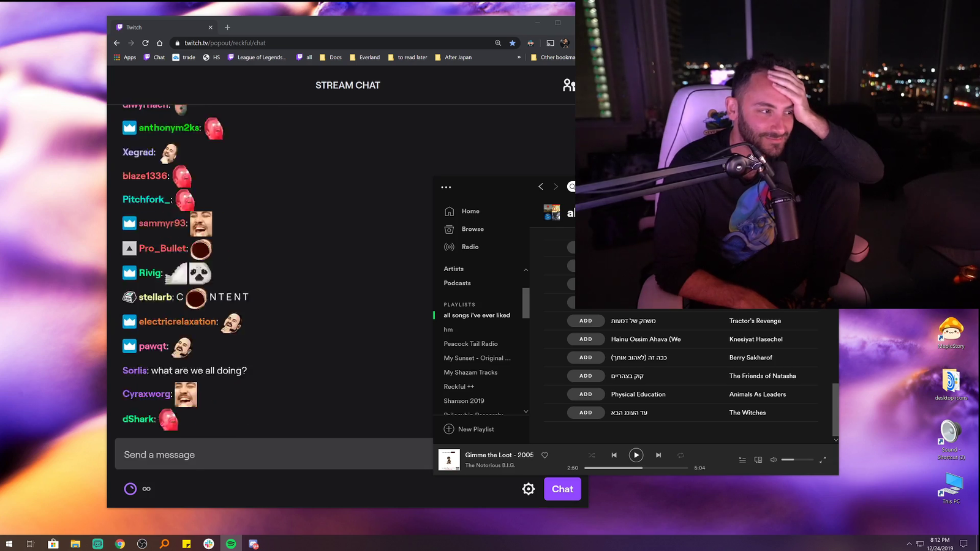Screen dimensions: 980x551
Task: Open Twitch chat settings gear
Action: tap(529, 489)
